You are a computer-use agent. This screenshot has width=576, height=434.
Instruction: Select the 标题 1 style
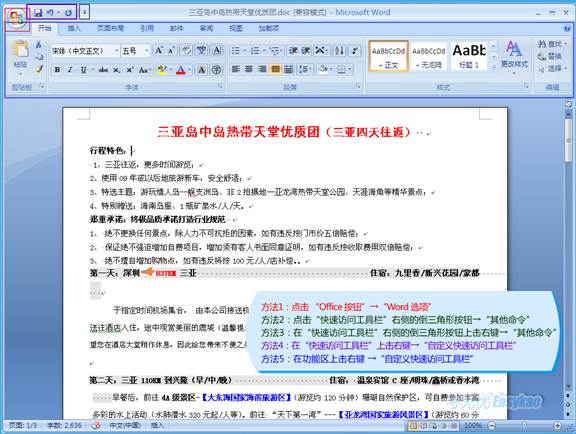coord(469,55)
